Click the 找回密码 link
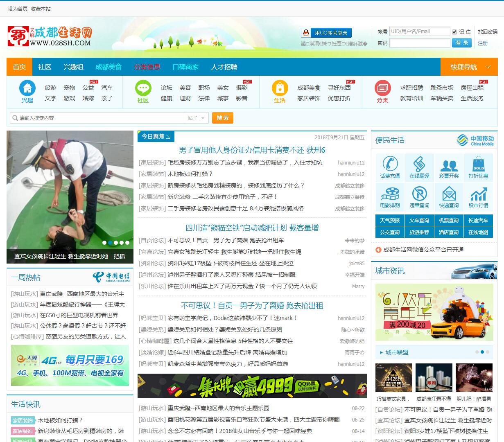Viewport: 504px width, 442px height. [x=488, y=32]
